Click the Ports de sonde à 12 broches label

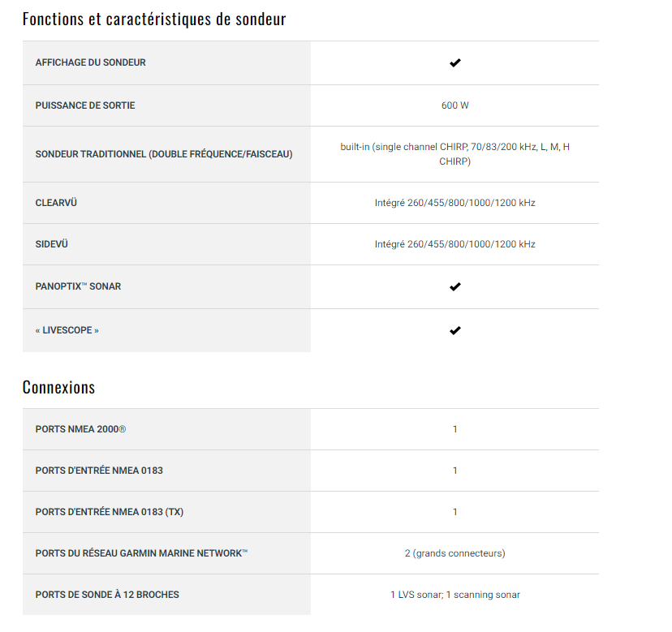(x=107, y=595)
